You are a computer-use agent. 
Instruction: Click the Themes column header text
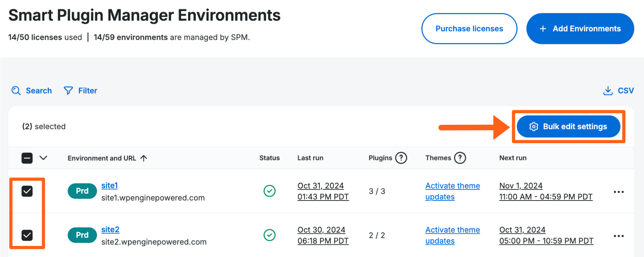click(439, 158)
